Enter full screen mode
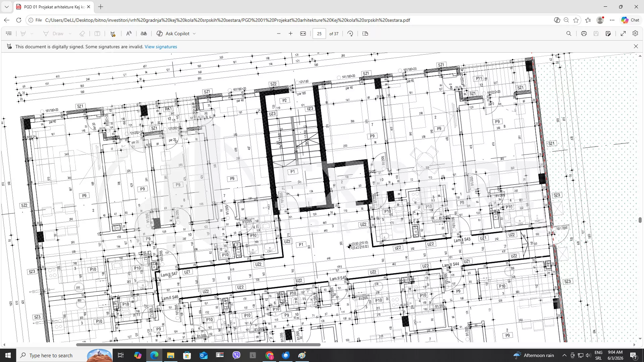Screen dimensions: 644x362 [x=623, y=34]
